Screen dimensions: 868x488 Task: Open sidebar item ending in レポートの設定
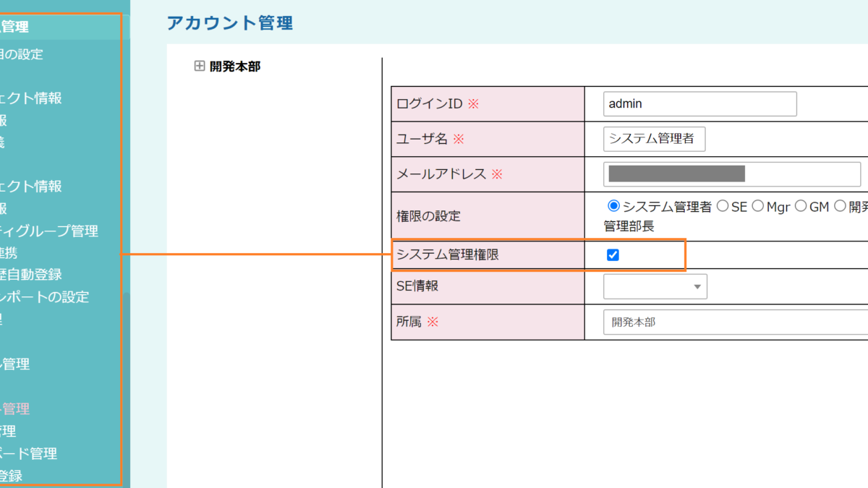coord(45,297)
